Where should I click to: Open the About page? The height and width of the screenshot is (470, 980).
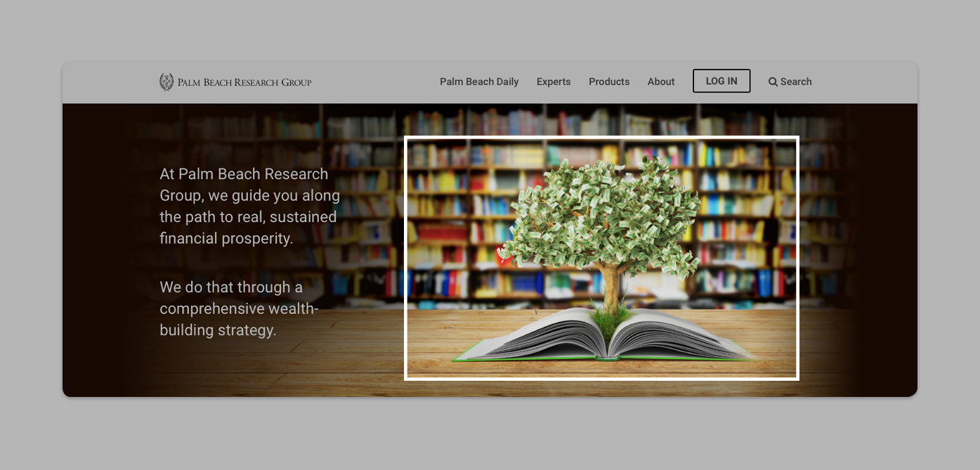(660, 81)
